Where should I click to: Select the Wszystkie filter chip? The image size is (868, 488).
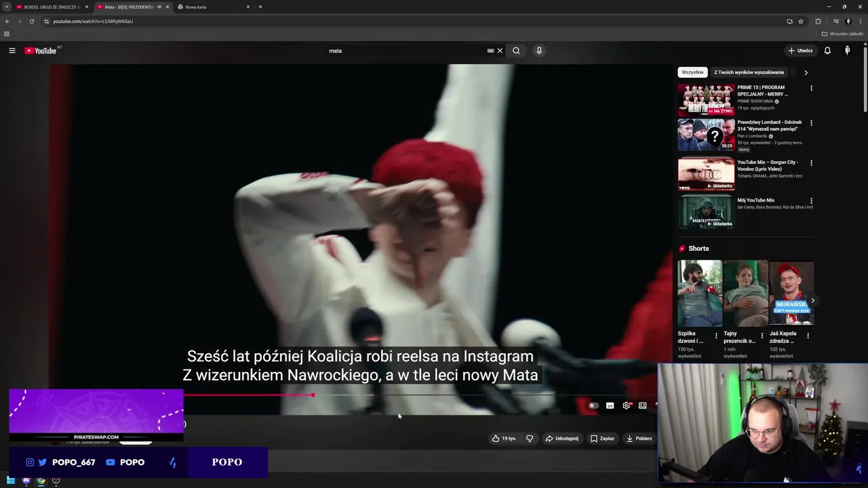(x=692, y=73)
